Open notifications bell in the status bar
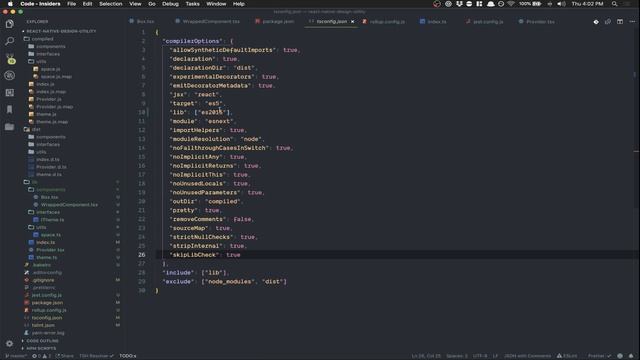640x360 pixels. [631, 356]
